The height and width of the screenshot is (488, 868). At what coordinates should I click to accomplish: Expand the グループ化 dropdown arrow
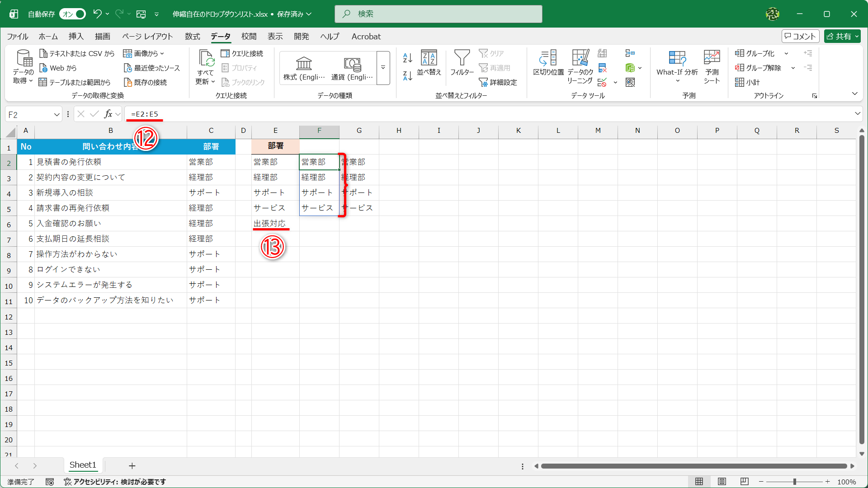click(x=786, y=53)
